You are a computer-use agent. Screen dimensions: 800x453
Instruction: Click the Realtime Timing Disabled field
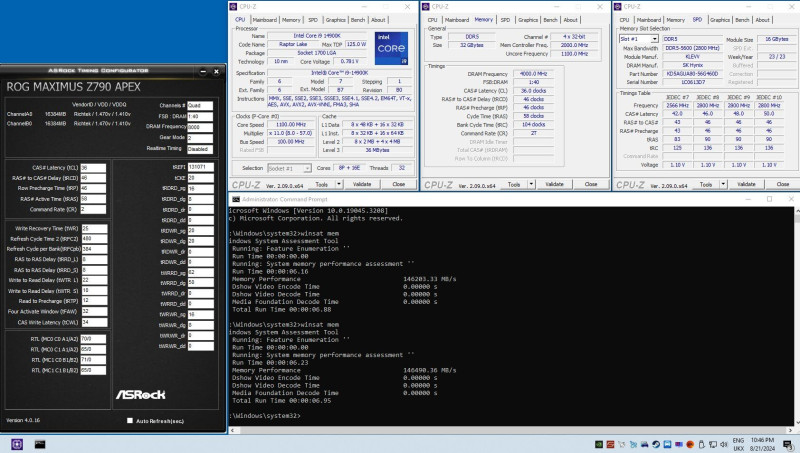coord(200,149)
